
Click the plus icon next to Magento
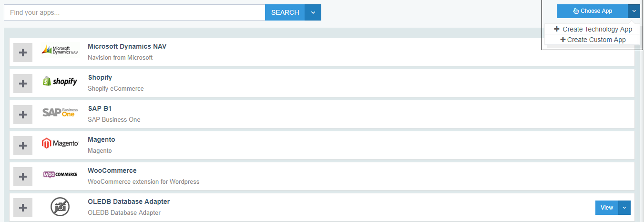pos(22,146)
